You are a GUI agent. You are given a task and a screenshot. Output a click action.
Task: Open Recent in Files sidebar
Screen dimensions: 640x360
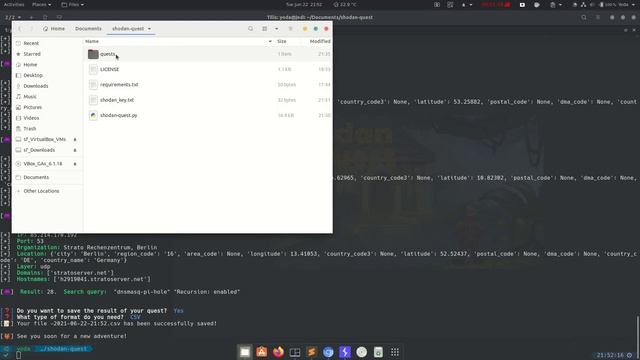(x=47, y=43)
